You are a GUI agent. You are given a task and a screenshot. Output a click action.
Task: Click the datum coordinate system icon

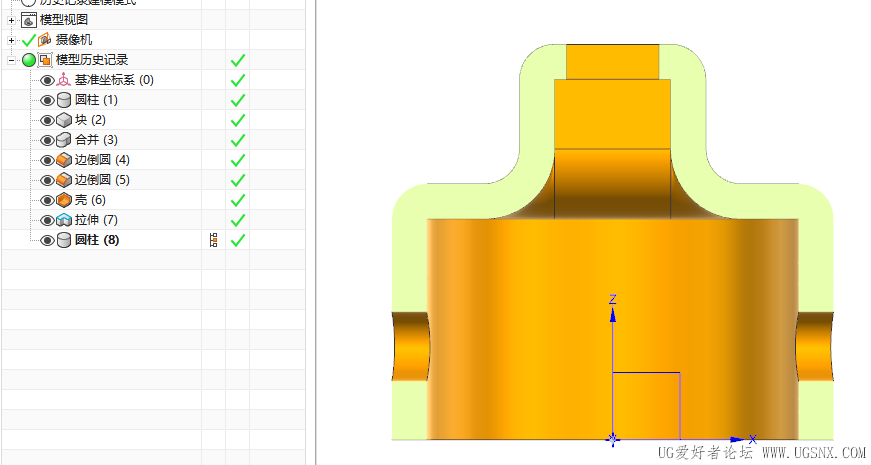pyautogui.click(x=64, y=80)
